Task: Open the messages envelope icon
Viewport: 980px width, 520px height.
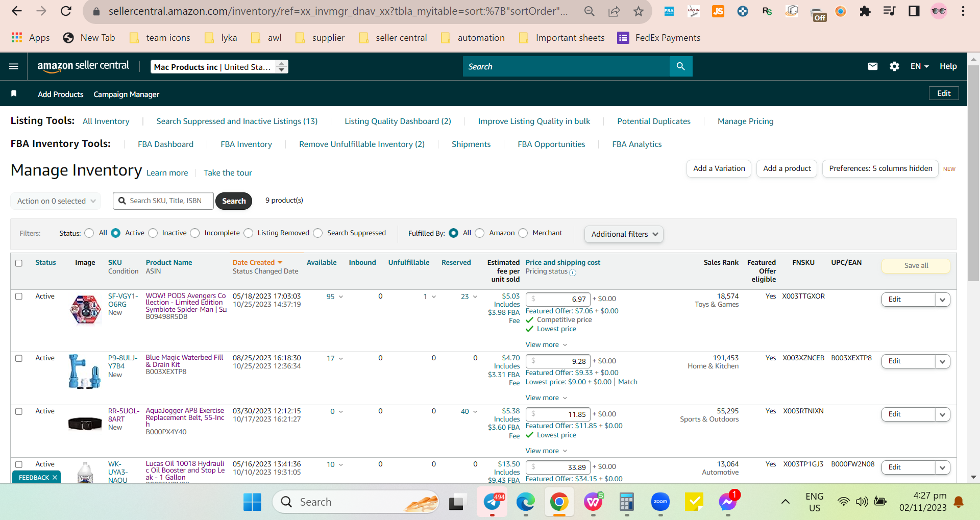Action: point(873,66)
